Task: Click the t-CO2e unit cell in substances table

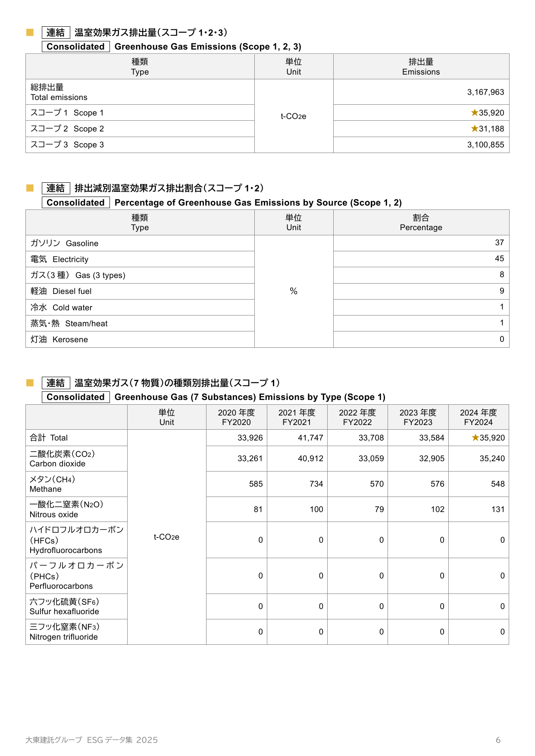Action: [167, 537]
